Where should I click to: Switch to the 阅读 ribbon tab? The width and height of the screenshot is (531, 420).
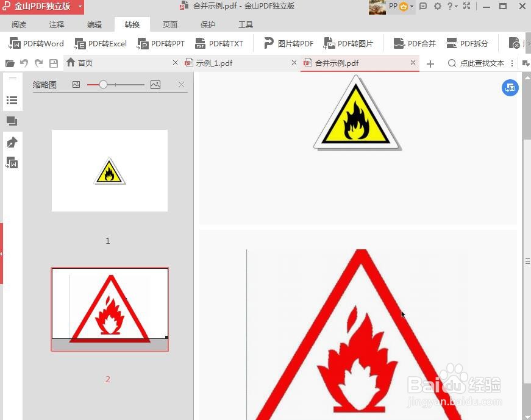[19, 25]
